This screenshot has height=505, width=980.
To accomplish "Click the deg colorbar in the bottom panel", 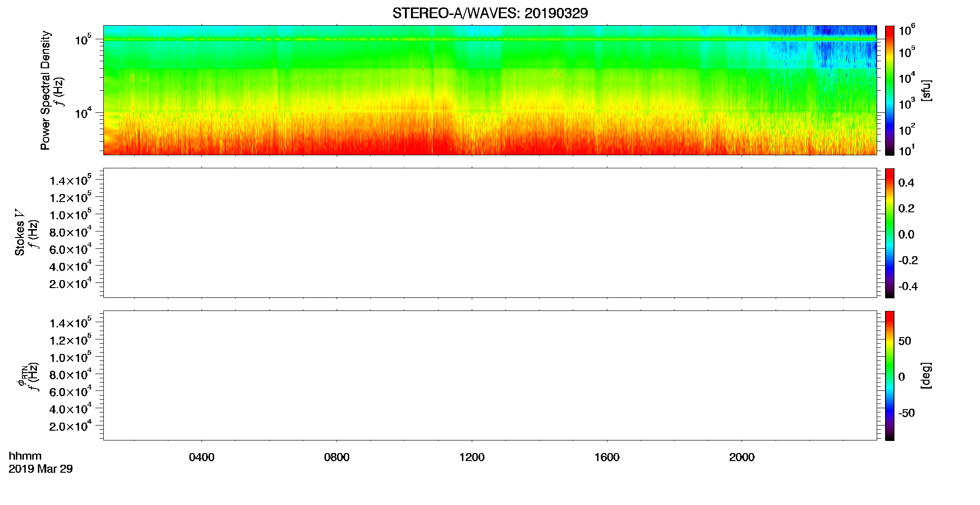I will 890,375.
